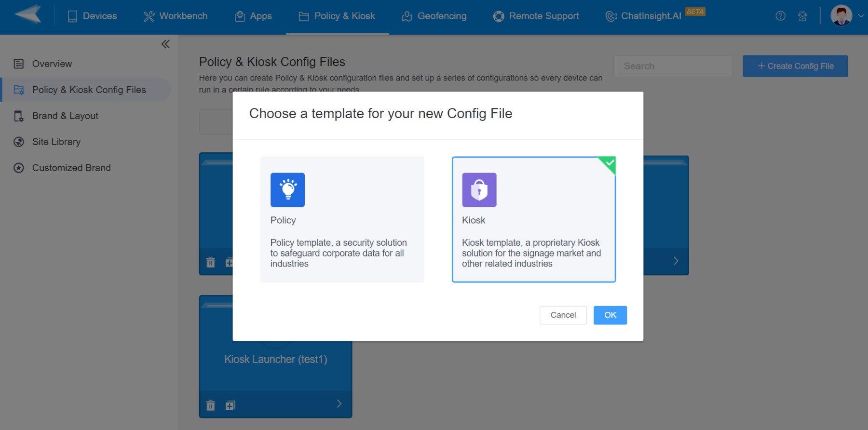The height and width of the screenshot is (430, 868).
Task: Click the Kiosk Launcher (test1) title
Action: pos(276,360)
